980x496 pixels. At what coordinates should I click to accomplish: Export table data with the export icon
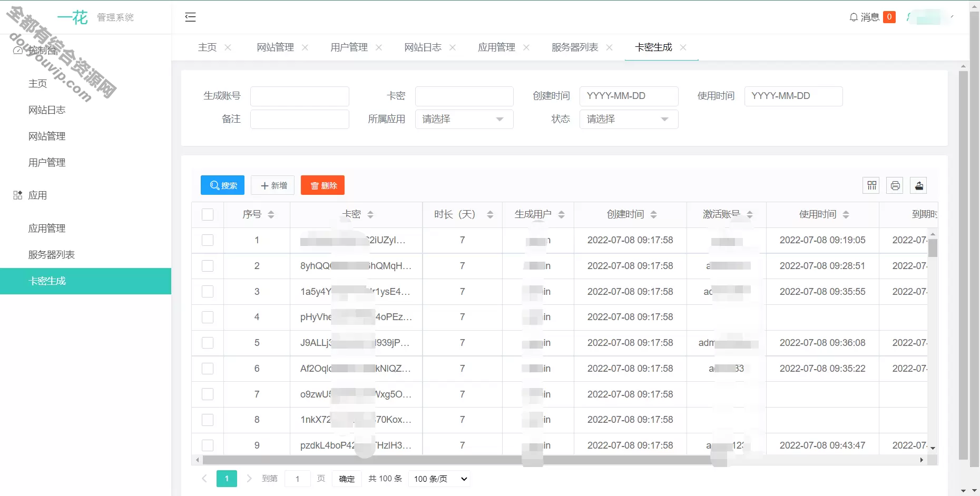coord(919,185)
